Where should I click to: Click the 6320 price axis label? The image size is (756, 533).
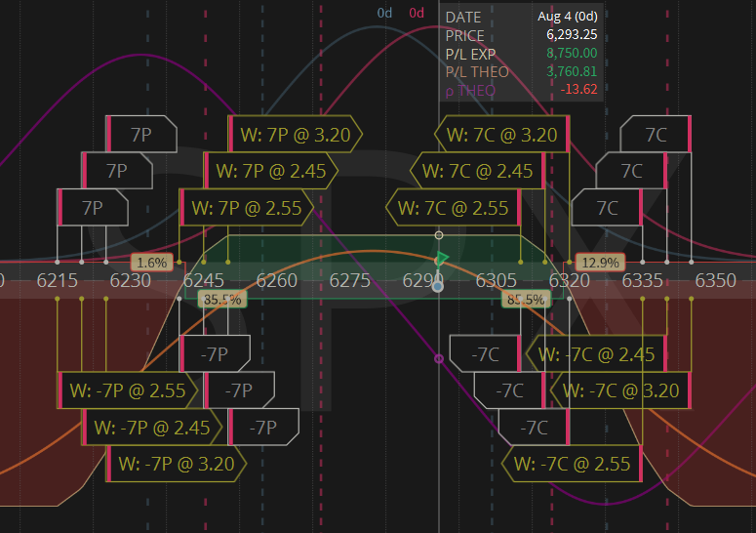tap(570, 280)
